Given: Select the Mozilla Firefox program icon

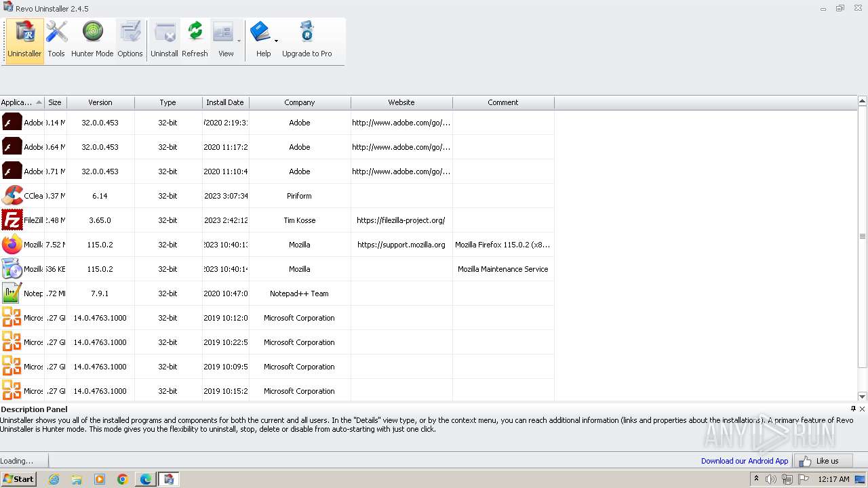Looking at the screenshot, I should [x=12, y=245].
